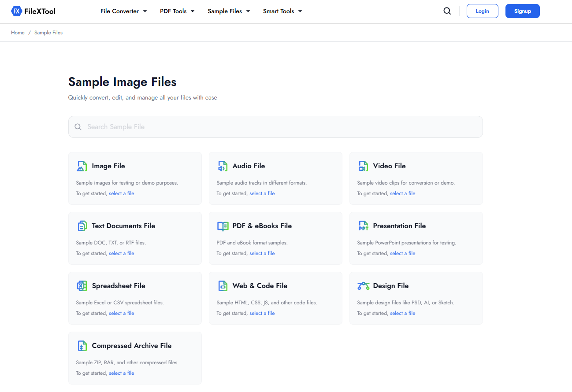This screenshot has width=572, height=392.
Task: Select a file link under Design File
Action: pyautogui.click(x=402, y=313)
